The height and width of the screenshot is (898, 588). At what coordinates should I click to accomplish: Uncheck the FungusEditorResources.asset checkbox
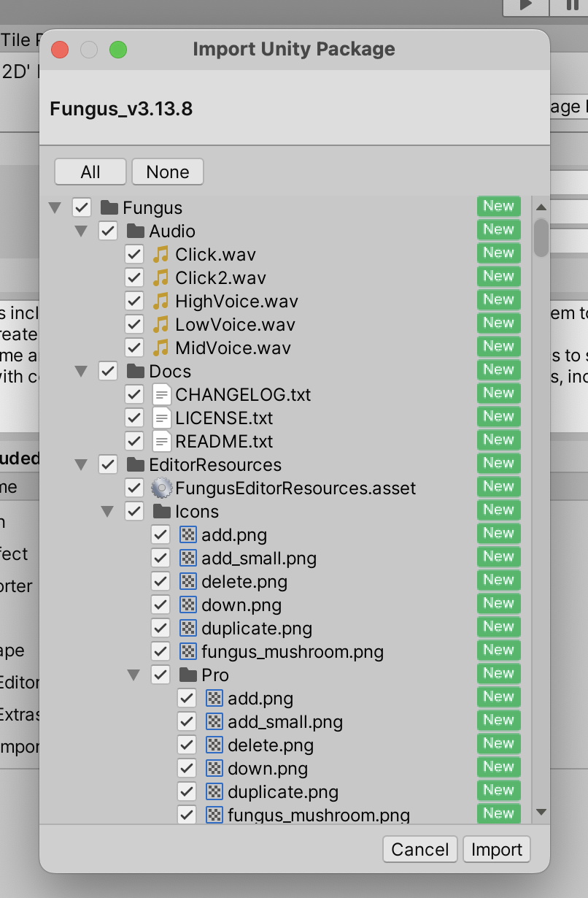[x=134, y=488]
